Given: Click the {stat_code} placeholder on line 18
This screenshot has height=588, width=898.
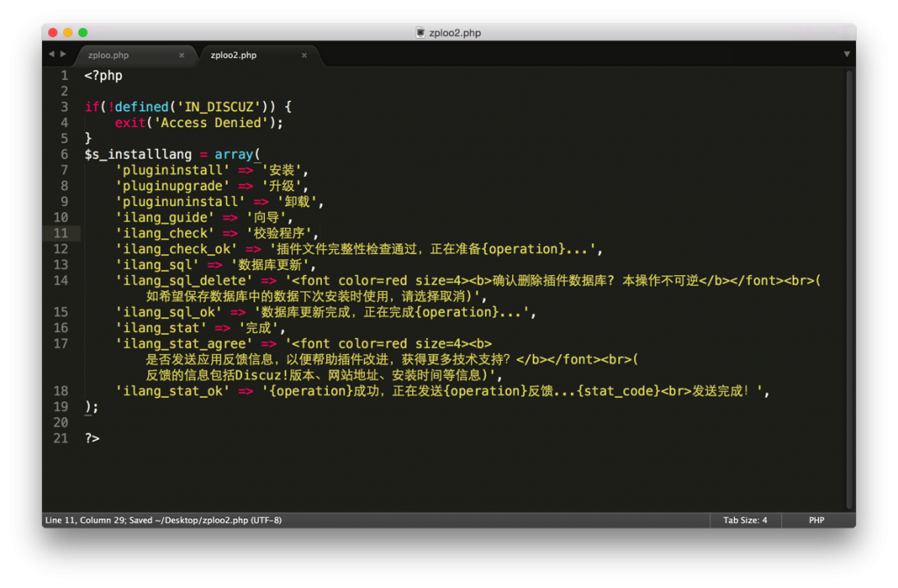Looking at the screenshot, I should (618, 391).
